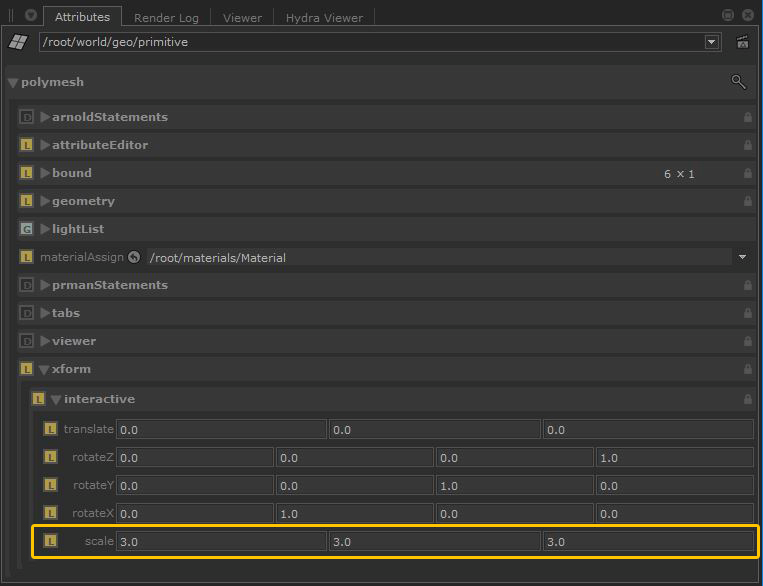This screenshot has height=586, width=763.
Task: Click the clapperboard icon right of path field
Action: coord(742,42)
